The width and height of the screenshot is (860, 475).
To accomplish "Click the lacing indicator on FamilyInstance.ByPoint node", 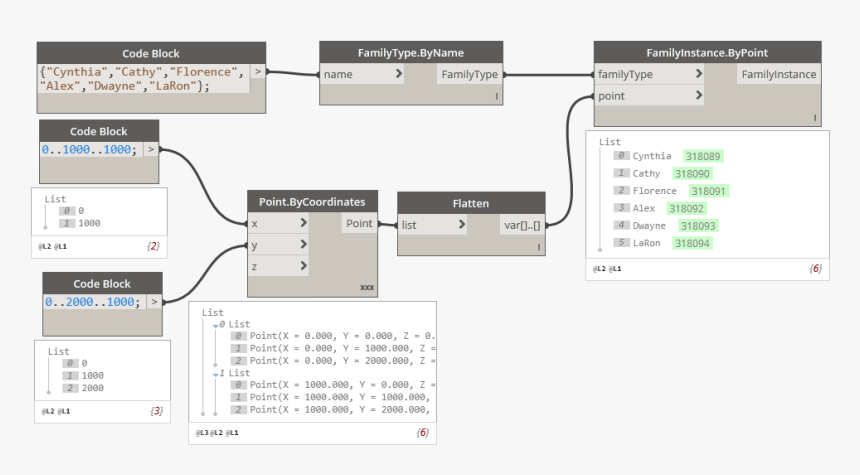I will pyautogui.click(x=814, y=118).
